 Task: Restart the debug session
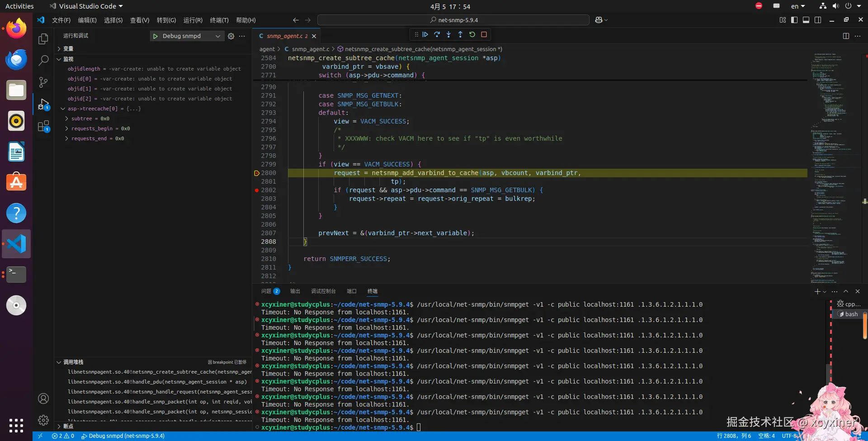click(472, 34)
